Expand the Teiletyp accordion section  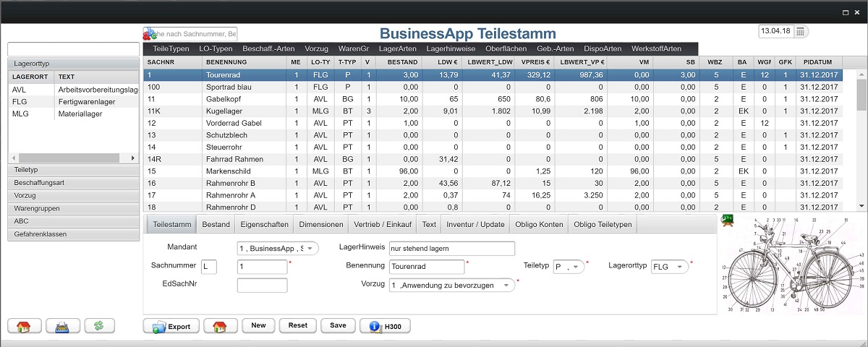(x=72, y=169)
